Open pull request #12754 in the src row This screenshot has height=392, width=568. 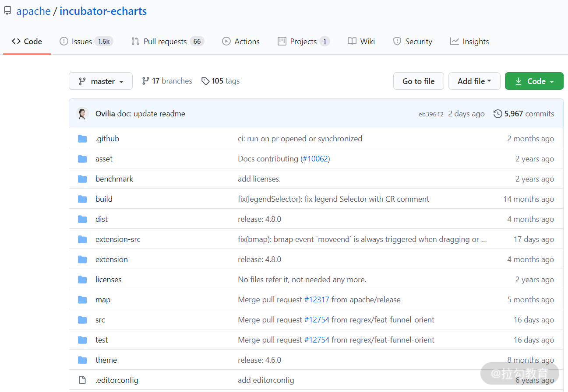click(317, 320)
